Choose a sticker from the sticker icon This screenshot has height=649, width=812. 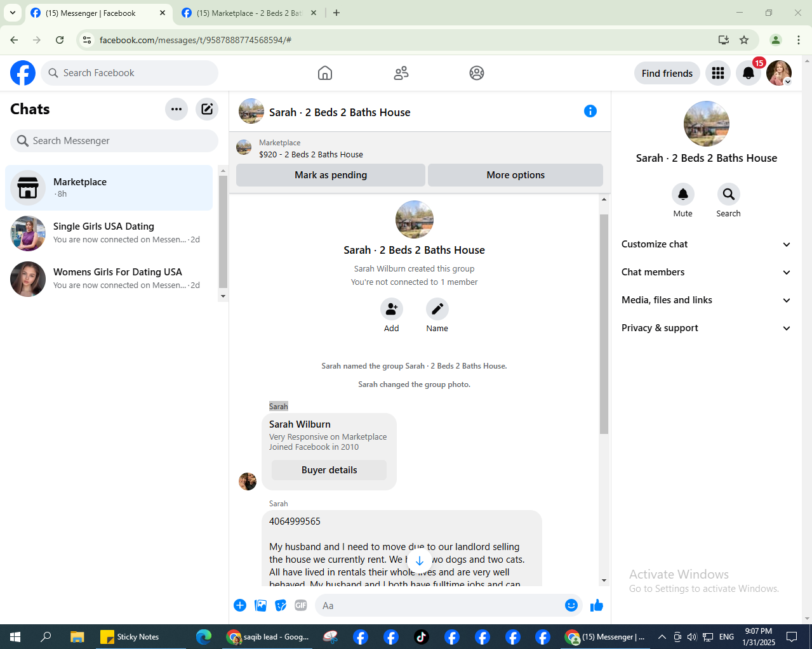click(x=281, y=605)
